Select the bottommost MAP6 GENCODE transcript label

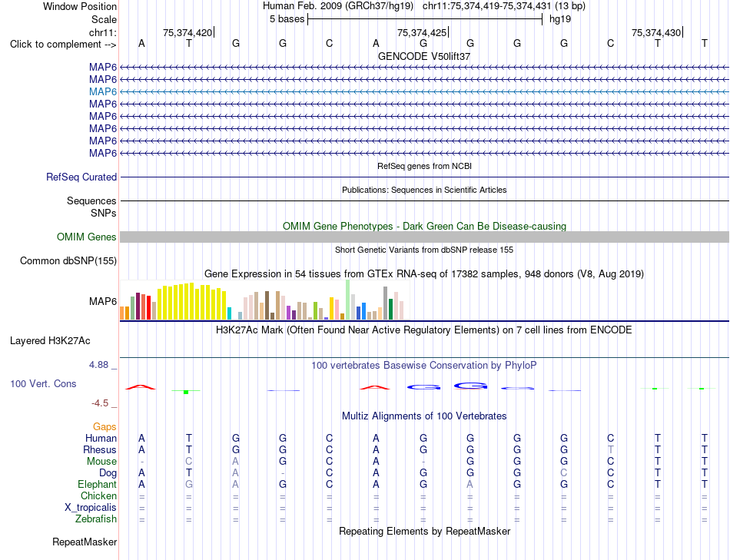[x=103, y=153]
